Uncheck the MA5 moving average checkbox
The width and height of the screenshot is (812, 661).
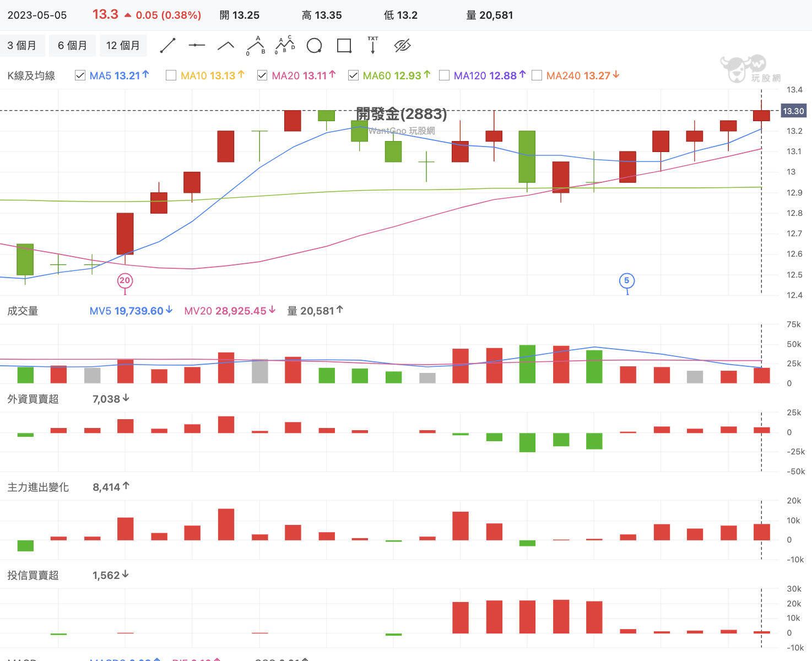80,75
